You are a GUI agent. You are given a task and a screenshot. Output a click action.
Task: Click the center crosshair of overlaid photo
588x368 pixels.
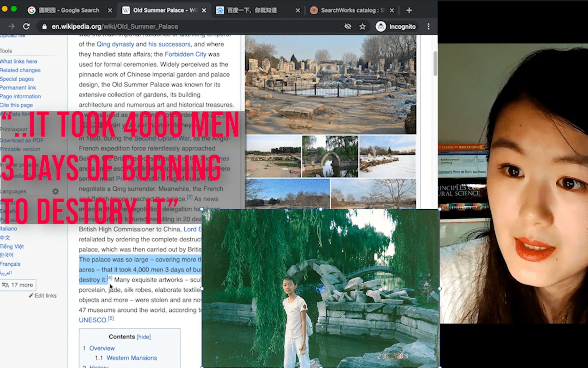point(321,288)
